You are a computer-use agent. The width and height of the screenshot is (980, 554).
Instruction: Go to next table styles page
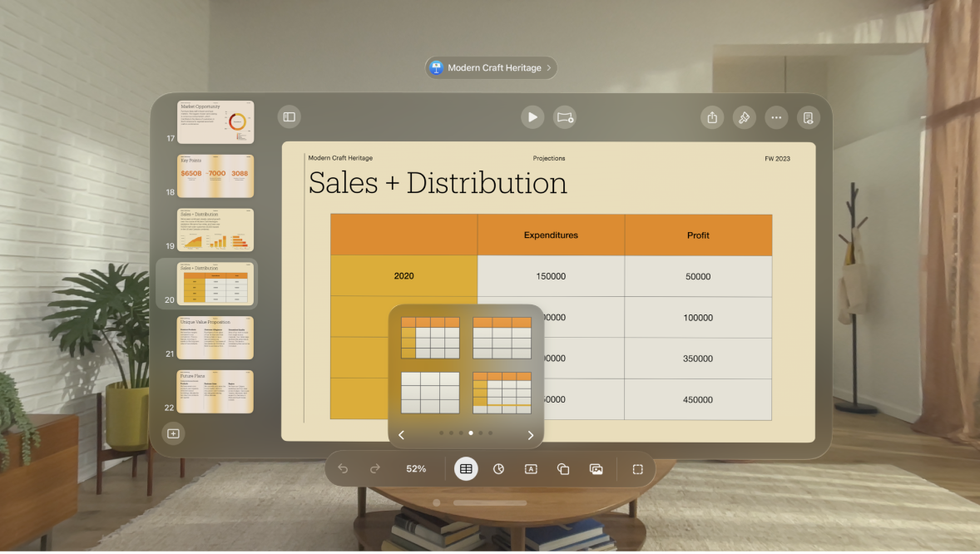click(531, 435)
